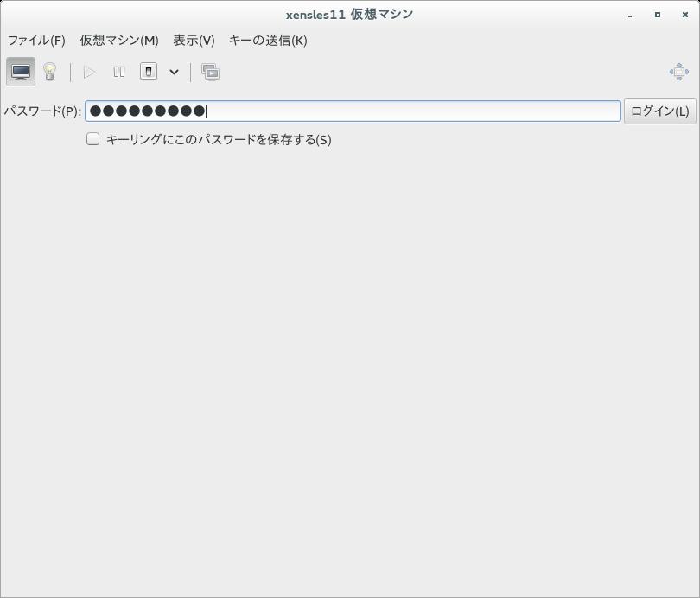Image resolution: width=700 pixels, height=598 pixels.
Task: Enable saving password to keyring checkbox
Action: click(x=92, y=139)
